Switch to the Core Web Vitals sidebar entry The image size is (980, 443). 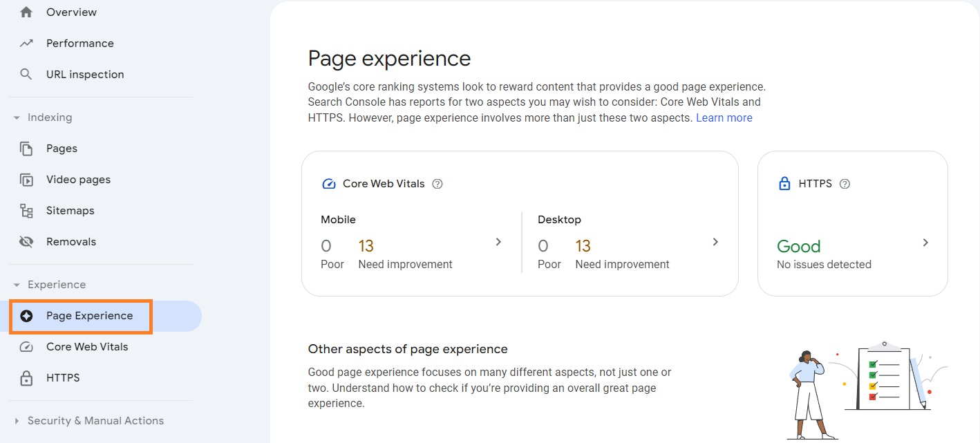click(x=86, y=346)
